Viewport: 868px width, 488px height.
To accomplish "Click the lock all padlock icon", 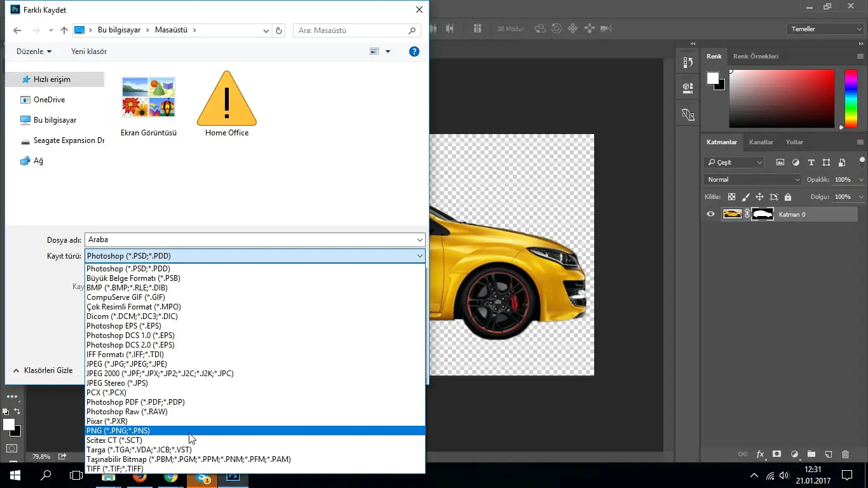I will [x=788, y=197].
